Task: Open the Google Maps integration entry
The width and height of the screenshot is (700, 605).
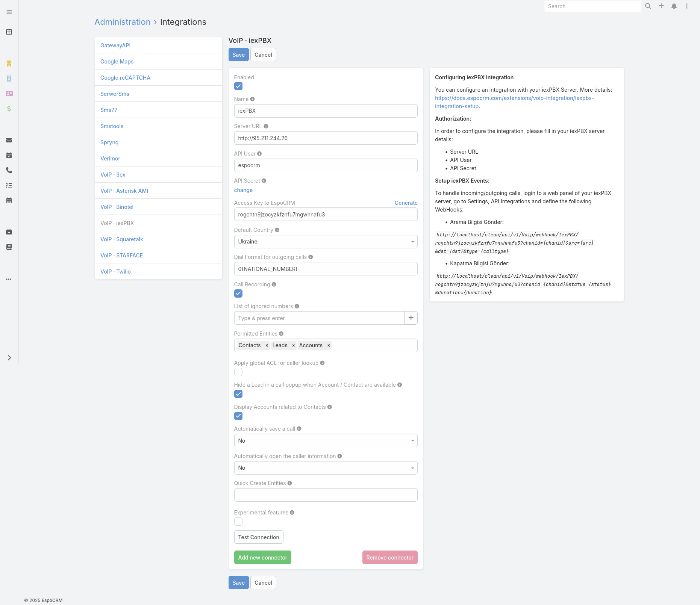Action: coord(117,61)
